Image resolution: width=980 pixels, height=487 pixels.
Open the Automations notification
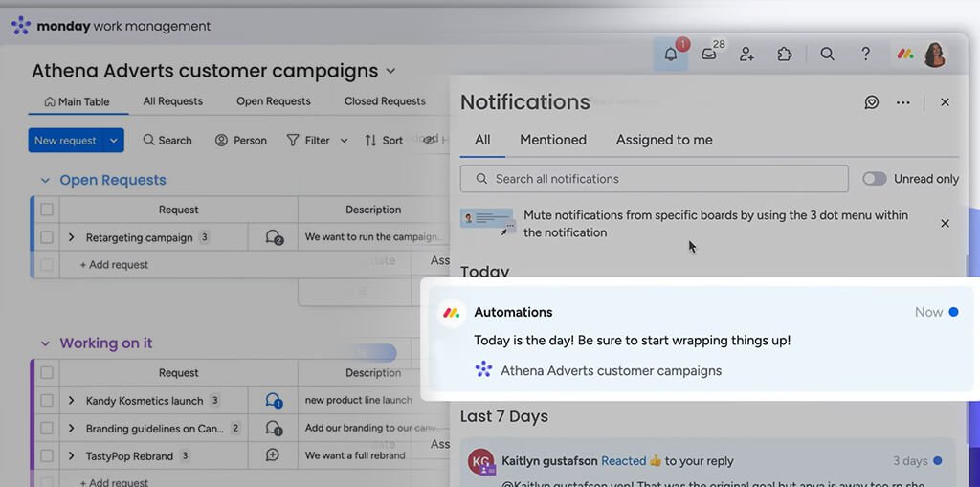click(x=700, y=339)
